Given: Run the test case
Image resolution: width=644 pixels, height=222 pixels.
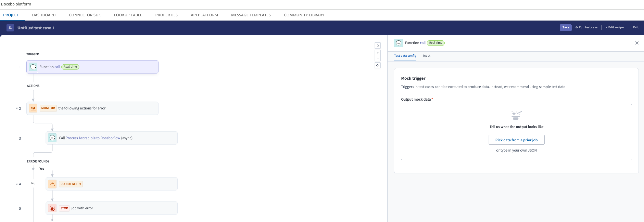Looking at the screenshot, I should click(x=586, y=28).
